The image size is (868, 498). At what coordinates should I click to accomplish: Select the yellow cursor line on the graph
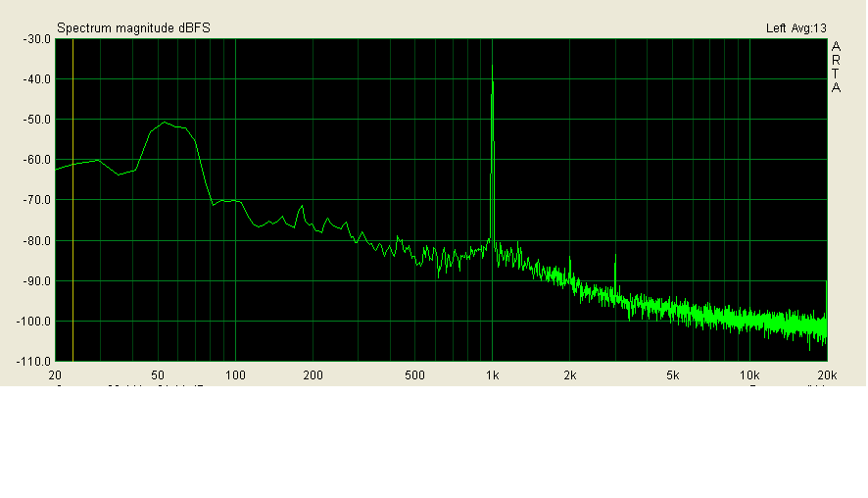point(73,199)
